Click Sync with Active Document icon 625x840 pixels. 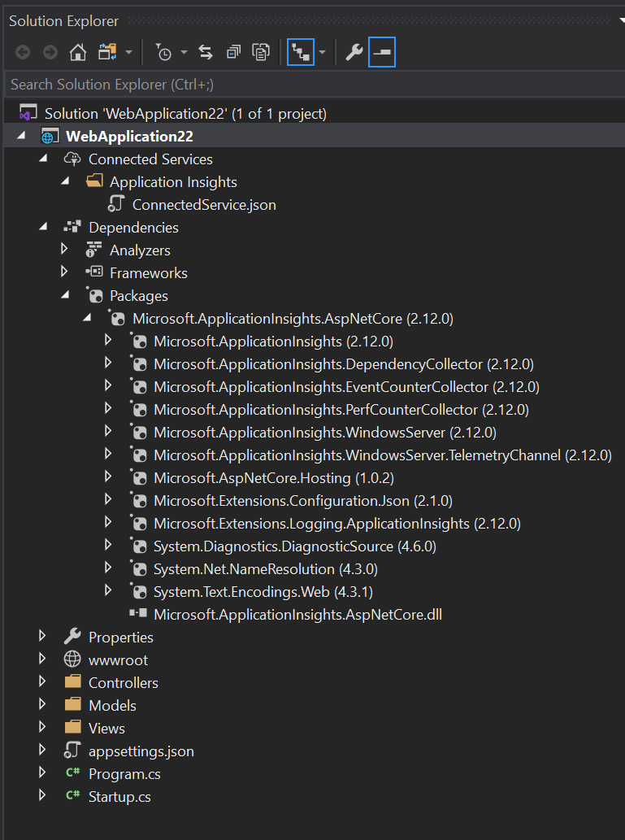(206, 52)
